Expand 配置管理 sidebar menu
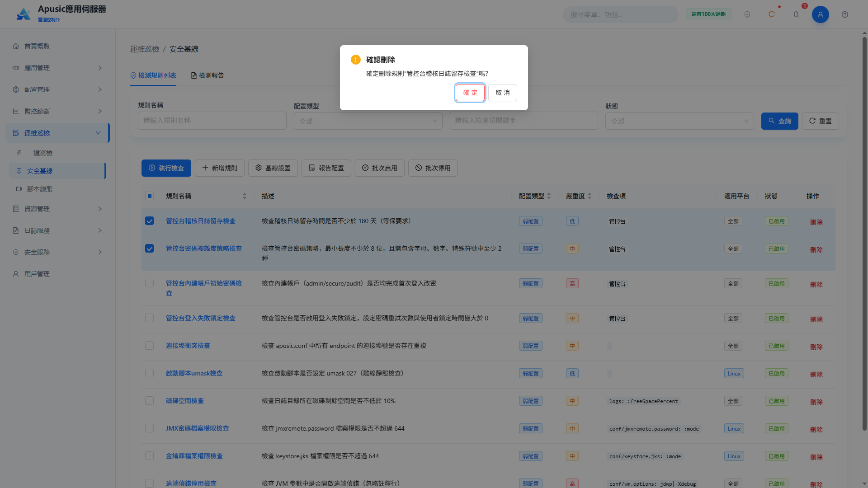Viewport: 868px width, 488px height. coord(58,89)
